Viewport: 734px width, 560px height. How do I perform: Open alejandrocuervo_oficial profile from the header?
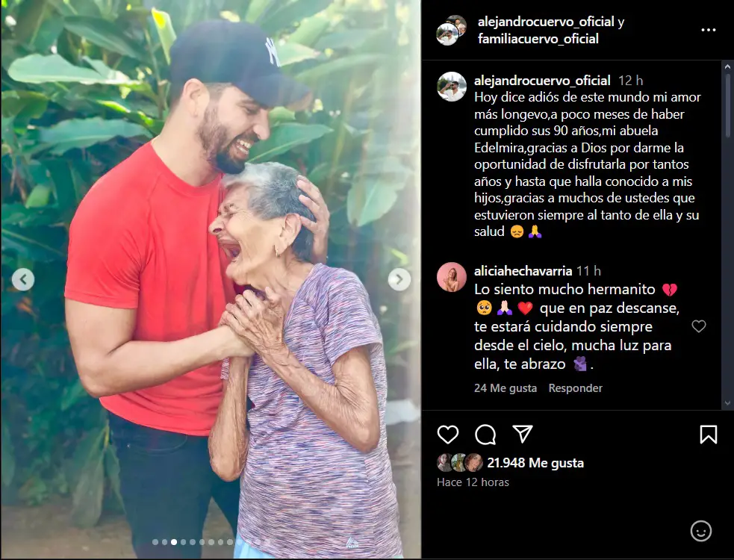[x=546, y=22]
